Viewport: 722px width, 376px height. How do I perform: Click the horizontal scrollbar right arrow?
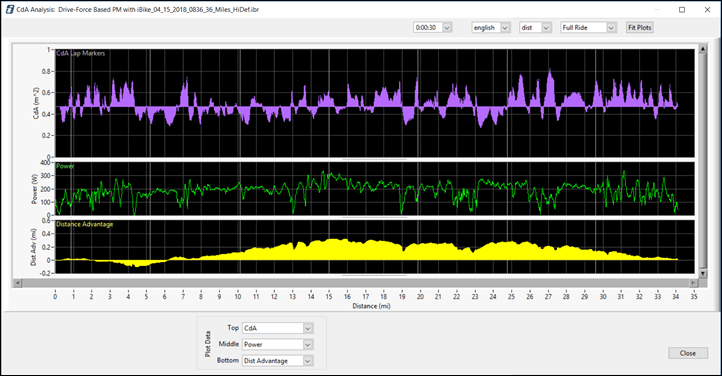pos(693,283)
